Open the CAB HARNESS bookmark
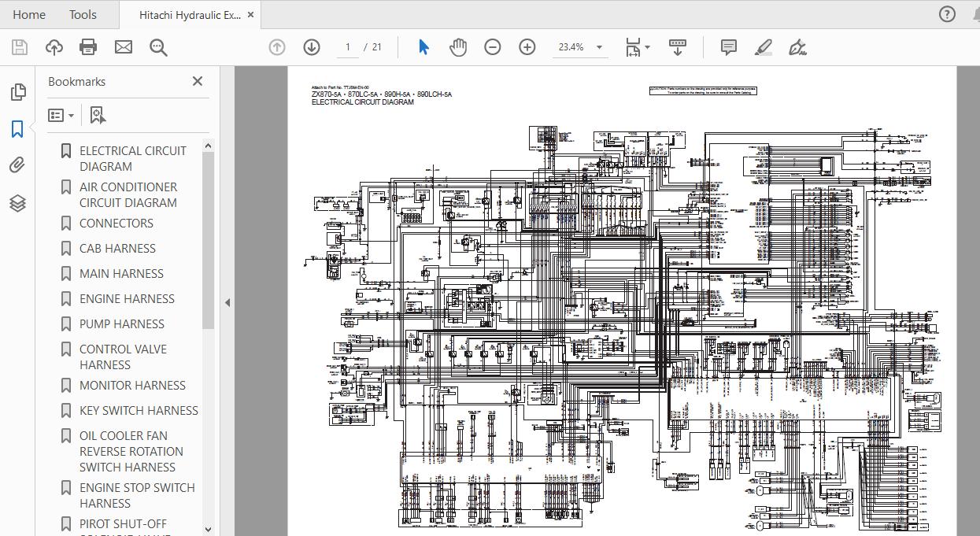Image resolution: width=980 pixels, height=536 pixels. coord(117,249)
